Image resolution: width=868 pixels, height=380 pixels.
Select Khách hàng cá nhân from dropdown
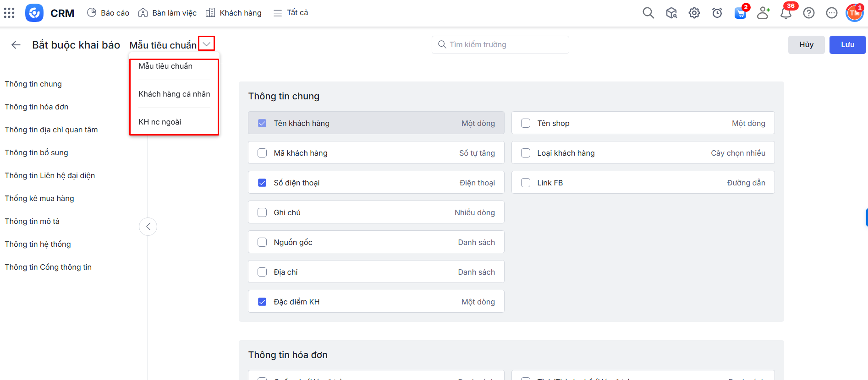174,94
